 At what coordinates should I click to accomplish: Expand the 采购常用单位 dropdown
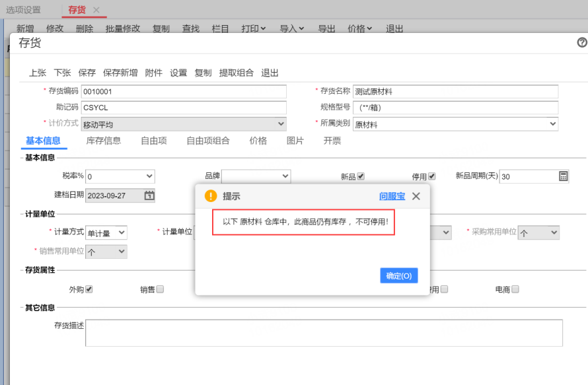pyautogui.click(x=554, y=233)
